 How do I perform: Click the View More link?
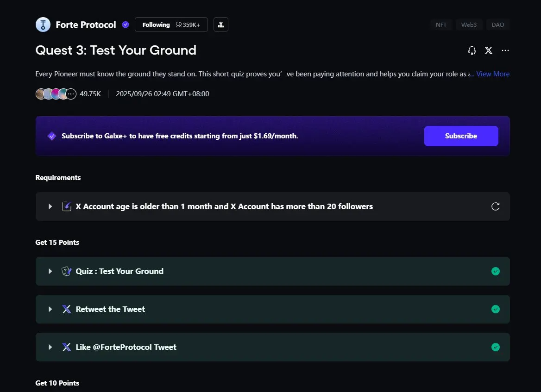coord(493,74)
